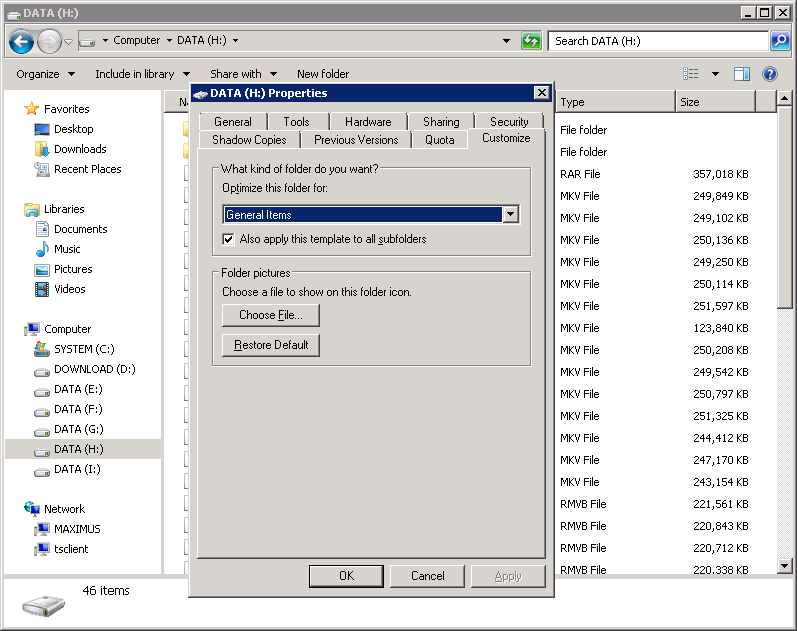This screenshot has height=631, width=797.
Task: Click the Favorites star icon
Action: click(32, 109)
